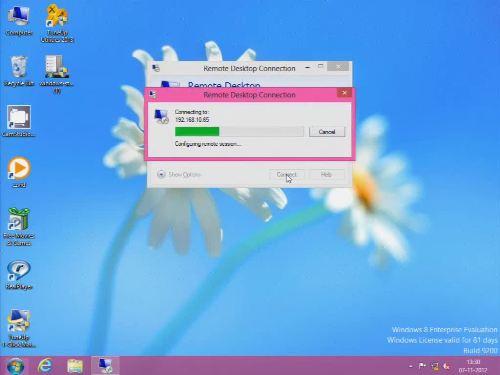Click the green connection progress bar

pyautogui.click(x=239, y=131)
